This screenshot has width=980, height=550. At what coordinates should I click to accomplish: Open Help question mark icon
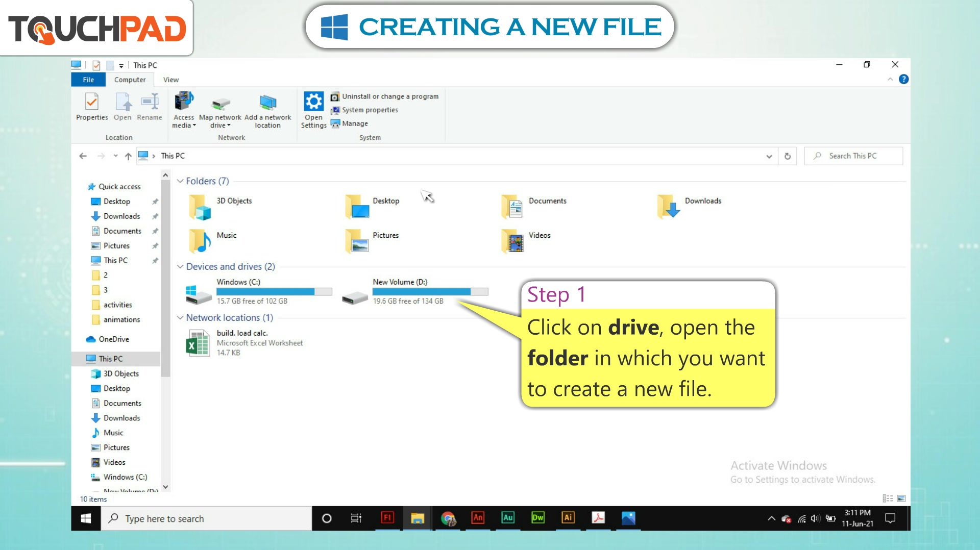tap(903, 79)
